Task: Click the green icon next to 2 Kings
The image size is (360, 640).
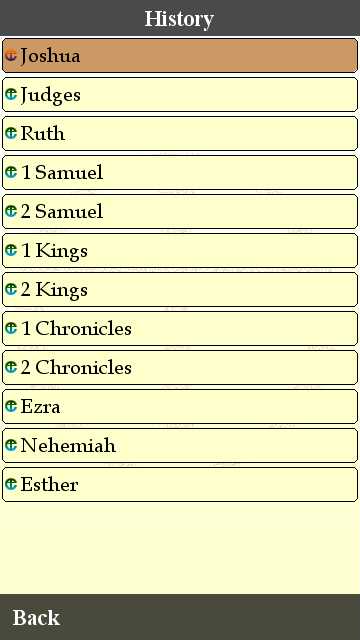Action: [11, 289]
